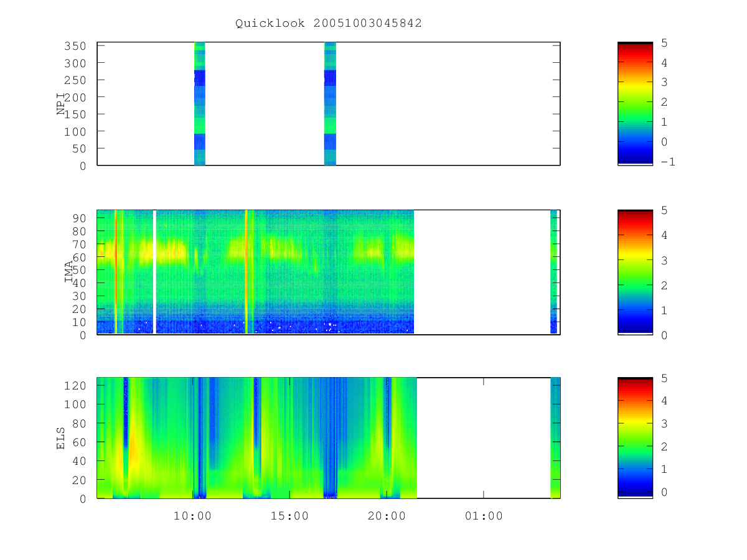Viewport: 747px width, 560px height.
Task: Click the 300 tick on the NPI axis
Action: click(75, 63)
